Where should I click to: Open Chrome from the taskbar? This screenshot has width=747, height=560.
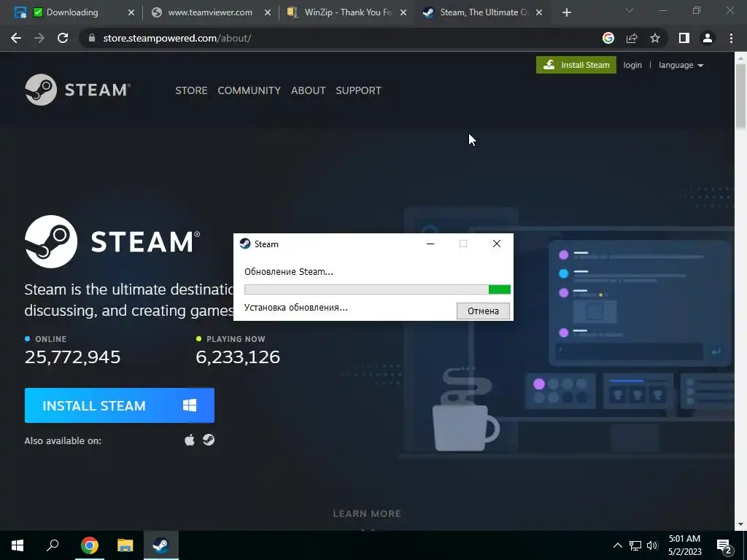tap(89, 545)
